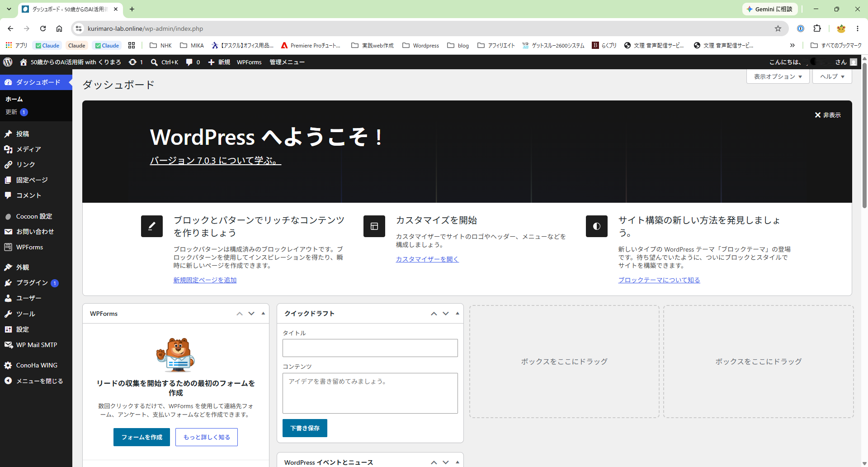This screenshot has height=467, width=868.
Task: Move the WPForms box down
Action: tap(251, 314)
